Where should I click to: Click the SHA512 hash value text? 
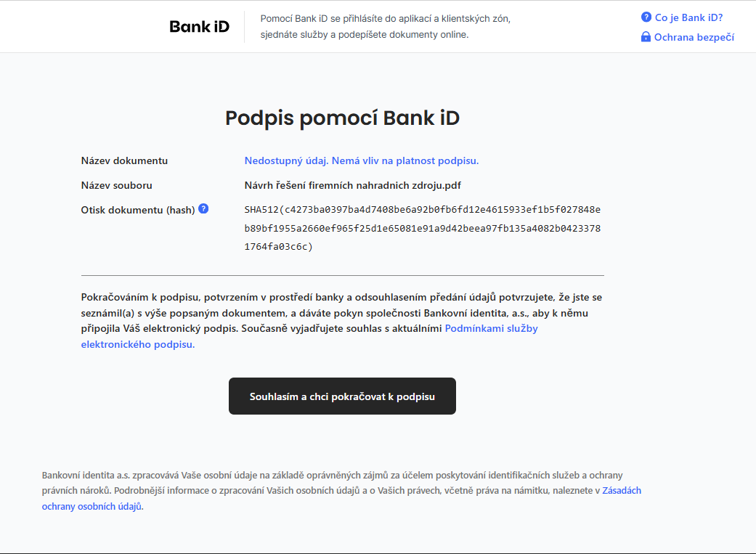tap(423, 228)
